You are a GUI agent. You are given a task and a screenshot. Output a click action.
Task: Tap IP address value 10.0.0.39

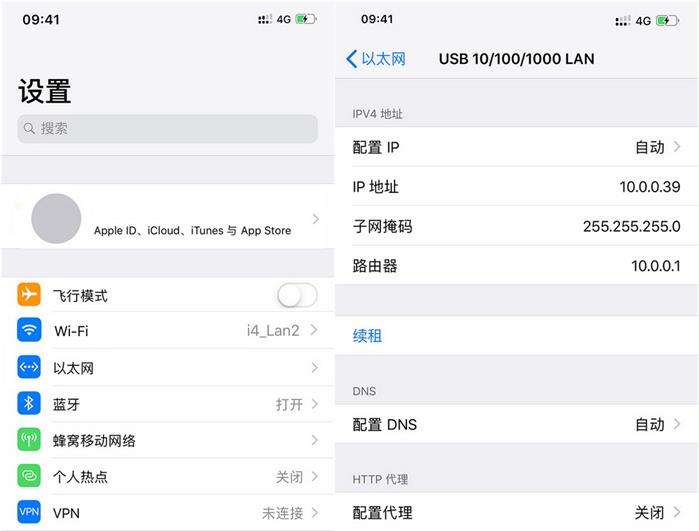(650, 186)
